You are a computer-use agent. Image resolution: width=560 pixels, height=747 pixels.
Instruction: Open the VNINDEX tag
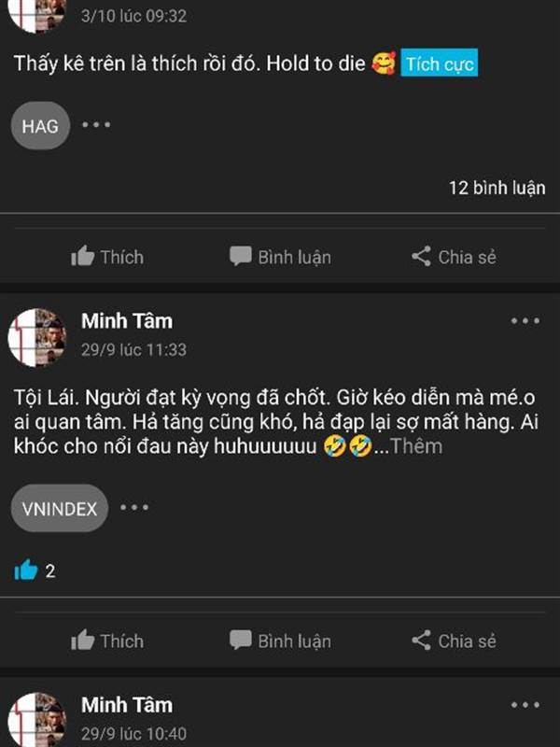[x=60, y=509]
